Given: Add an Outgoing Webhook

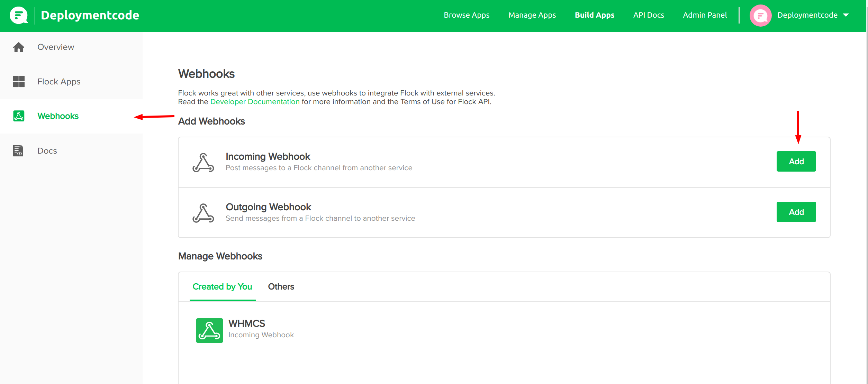Looking at the screenshot, I should (796, 212).
